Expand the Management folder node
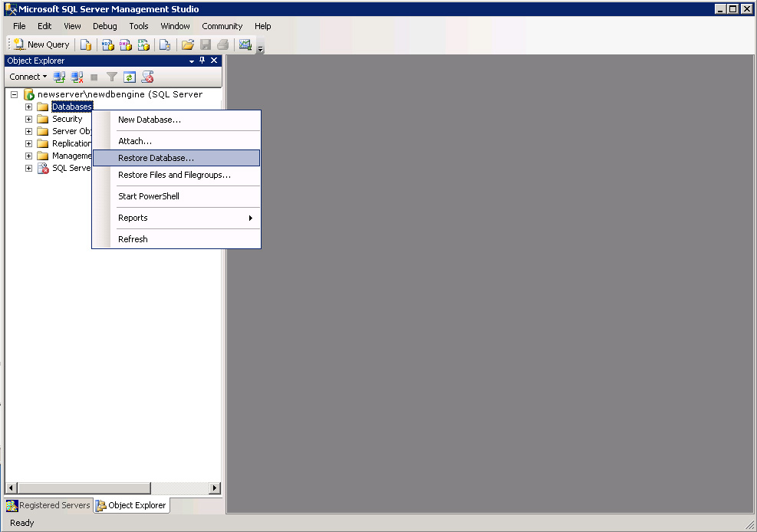This screenshot has height=532, width=757. point(29,156)
